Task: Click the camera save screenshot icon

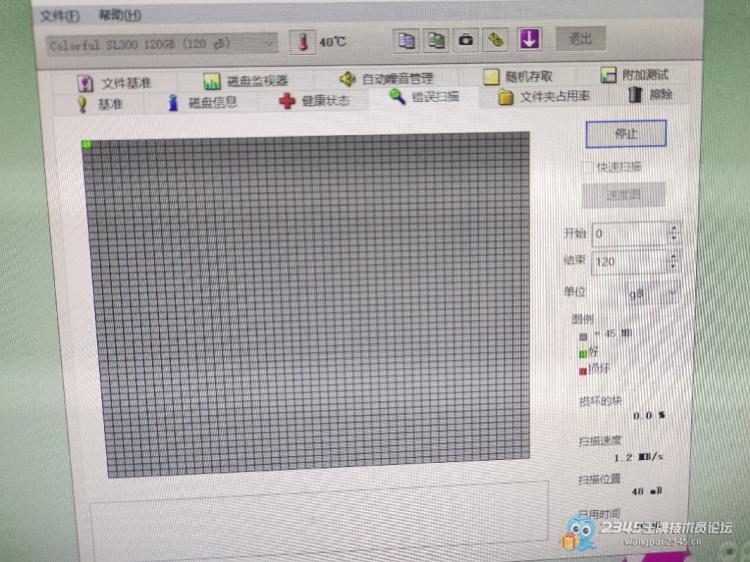Action: pos(465,40)
